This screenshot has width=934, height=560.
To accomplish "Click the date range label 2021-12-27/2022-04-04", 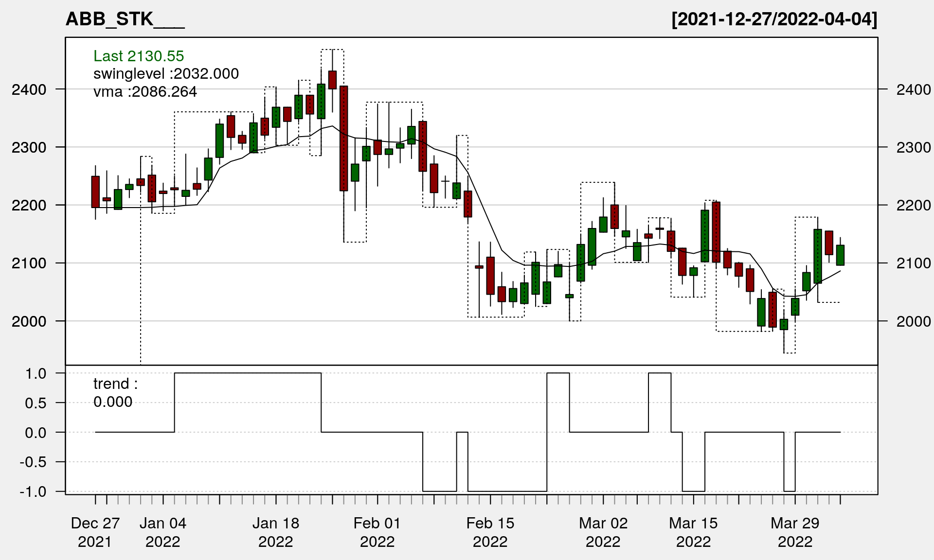I will tap(774, 19).
